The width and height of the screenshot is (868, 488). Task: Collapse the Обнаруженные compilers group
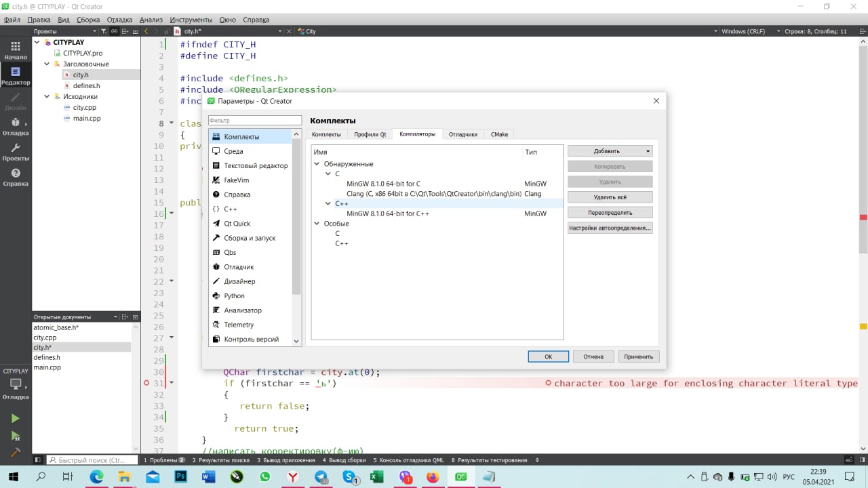pyautogui.click(x=317, y=164)
